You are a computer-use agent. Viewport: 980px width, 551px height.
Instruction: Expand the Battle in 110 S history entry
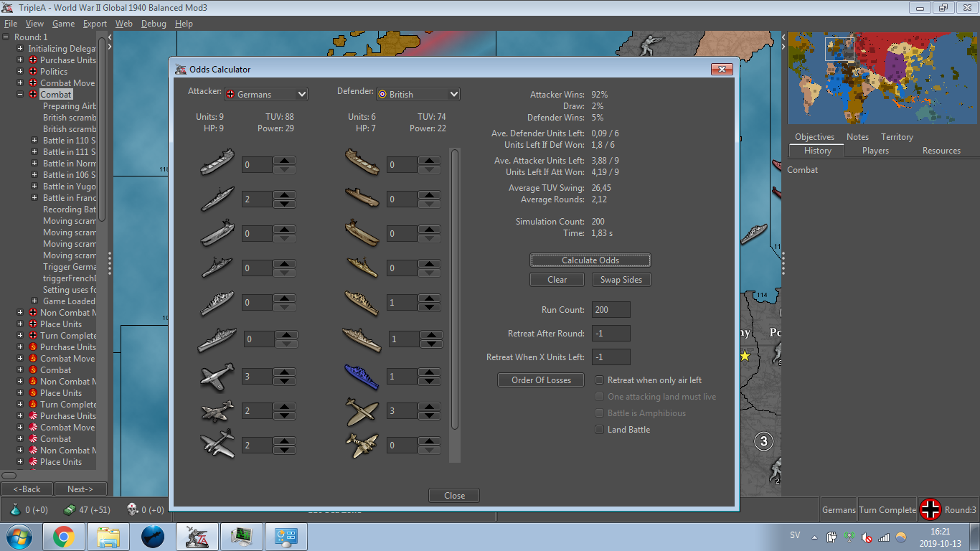pos(34,141)
